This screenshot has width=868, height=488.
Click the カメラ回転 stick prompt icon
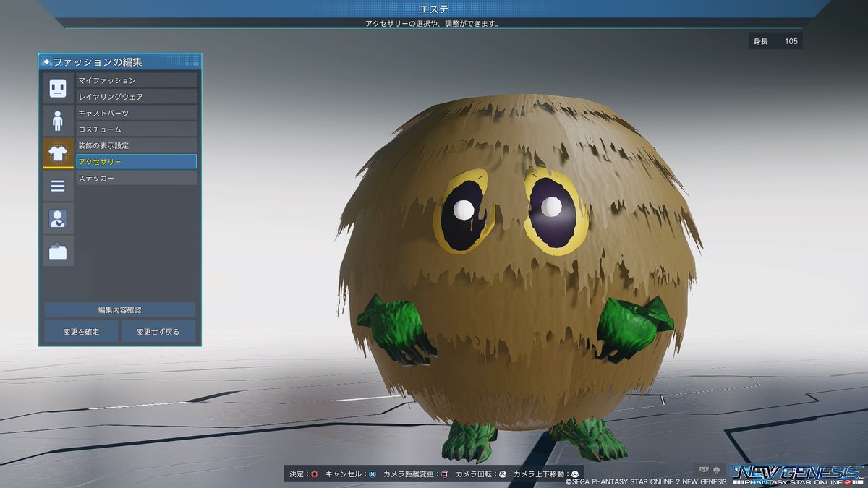(x=503, y=474)
